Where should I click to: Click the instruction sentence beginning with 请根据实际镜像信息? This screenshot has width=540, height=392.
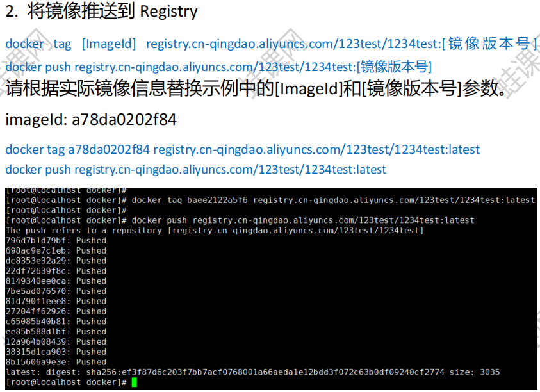coord(257,88)
